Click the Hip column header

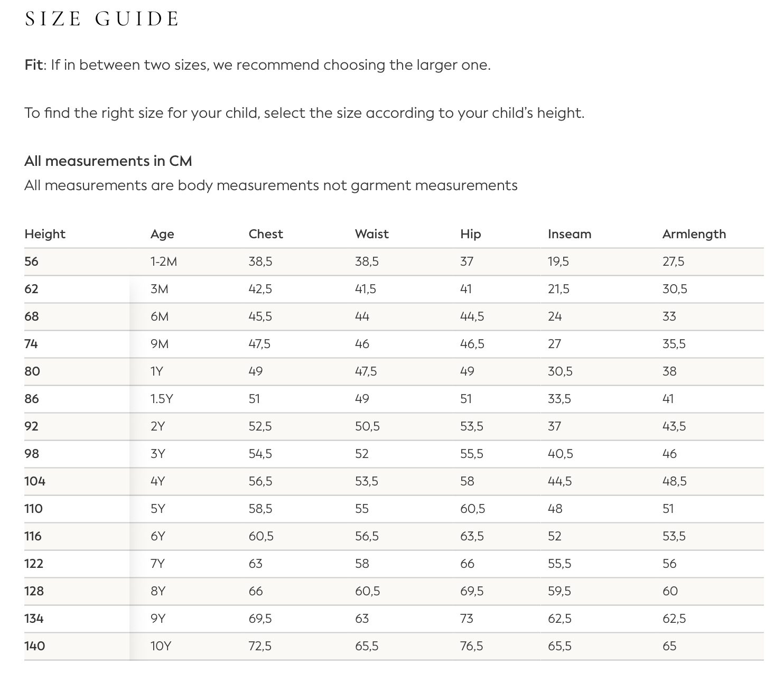tap(471, 234)
